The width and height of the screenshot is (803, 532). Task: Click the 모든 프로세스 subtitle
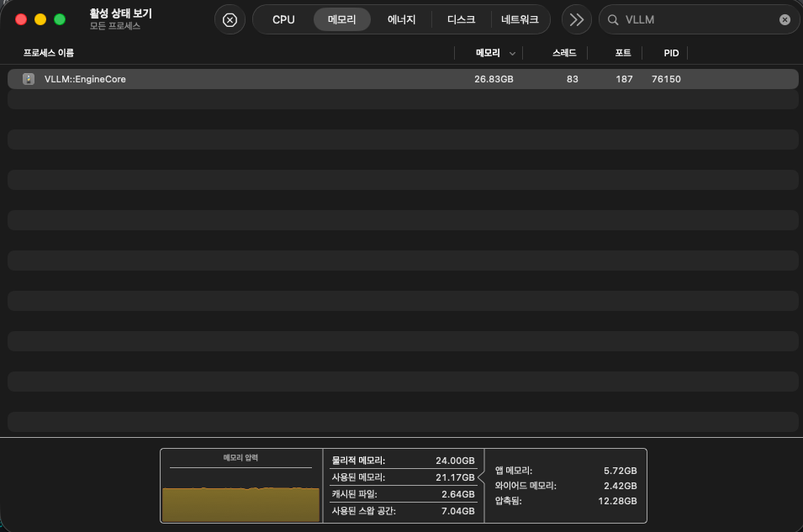click(114, 26)
